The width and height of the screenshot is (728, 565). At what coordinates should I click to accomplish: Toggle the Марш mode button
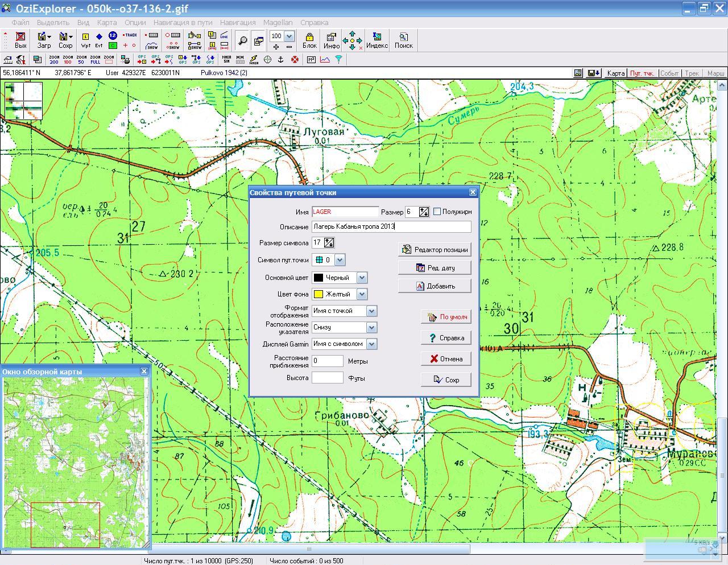pos(715,73)
